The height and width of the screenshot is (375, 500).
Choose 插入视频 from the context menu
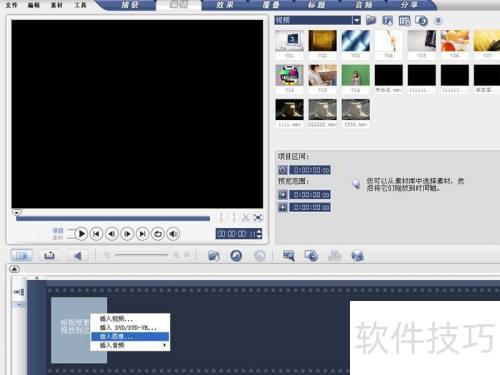[x=130, y=319]
